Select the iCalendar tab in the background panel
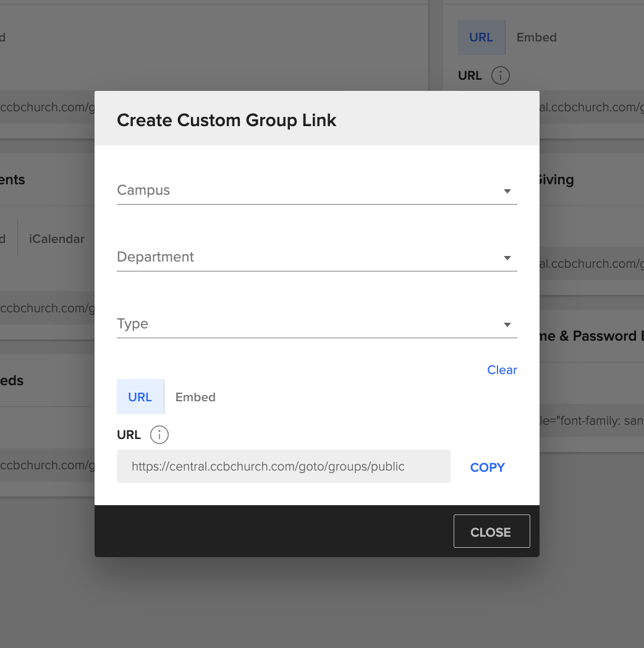The width and height of the screenshot is (644, 648). click(56, 239)
